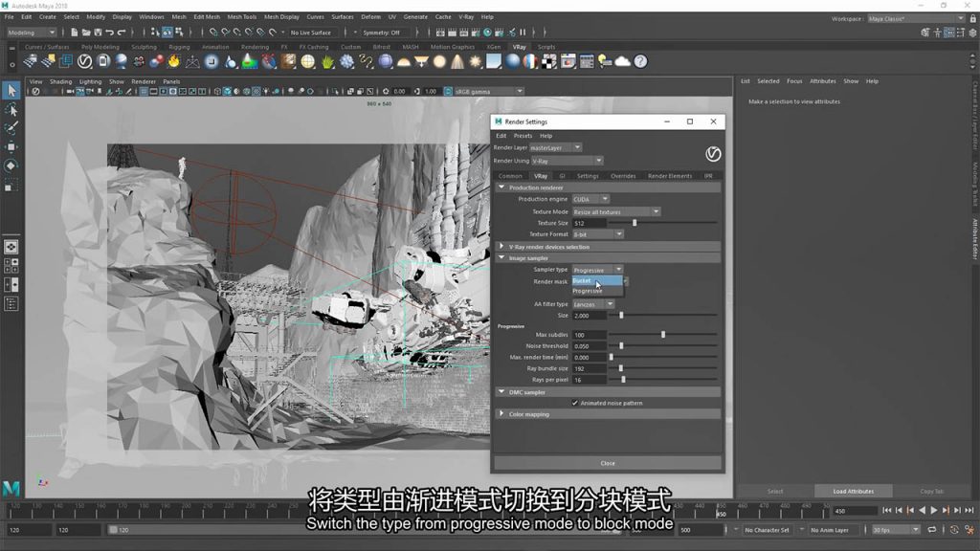Switch to the GI tab
This screenshot has width=980, height=551.
(562, 176)
